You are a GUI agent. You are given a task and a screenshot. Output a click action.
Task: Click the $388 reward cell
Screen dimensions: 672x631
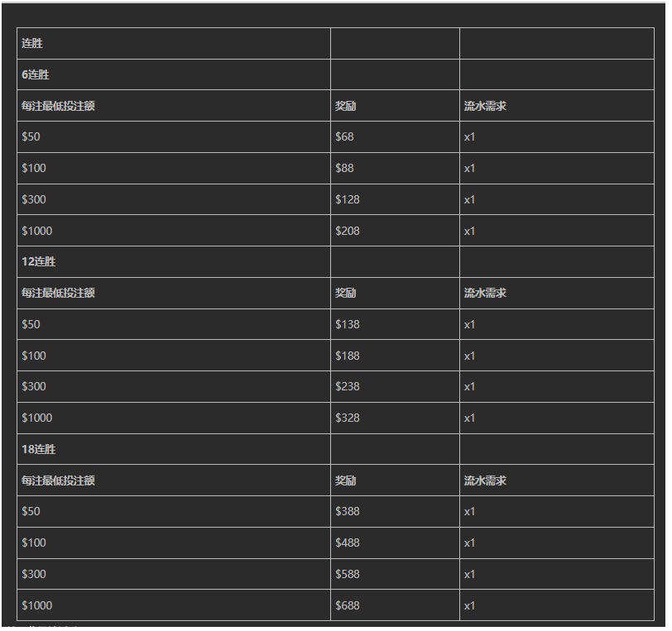tap(348, 511)
